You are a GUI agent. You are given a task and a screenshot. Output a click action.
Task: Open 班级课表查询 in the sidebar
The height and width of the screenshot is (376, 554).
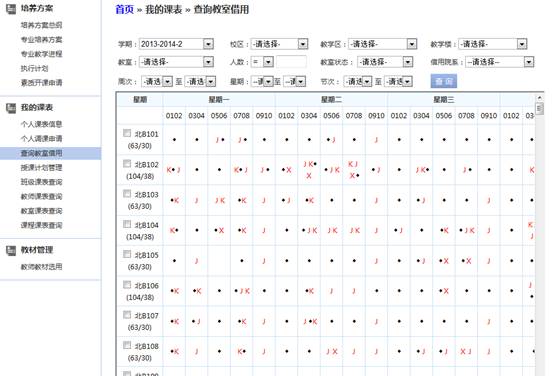[41, 182]
